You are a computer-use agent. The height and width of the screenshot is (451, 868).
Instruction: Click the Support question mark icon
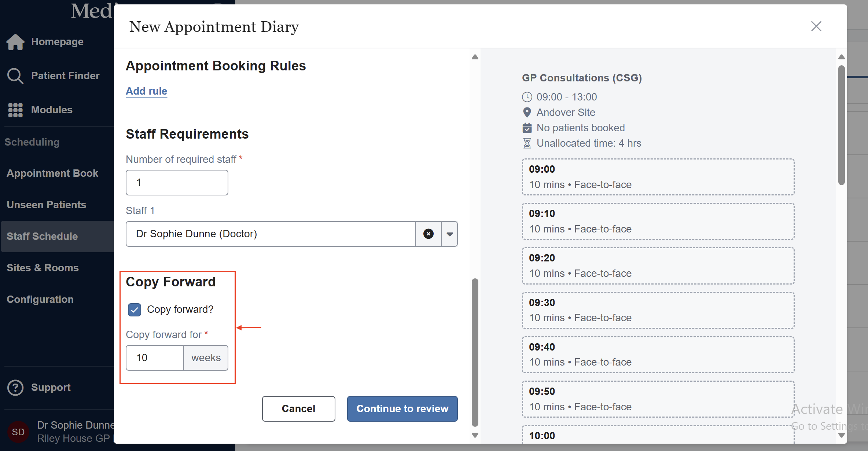[x=15, y=388]
